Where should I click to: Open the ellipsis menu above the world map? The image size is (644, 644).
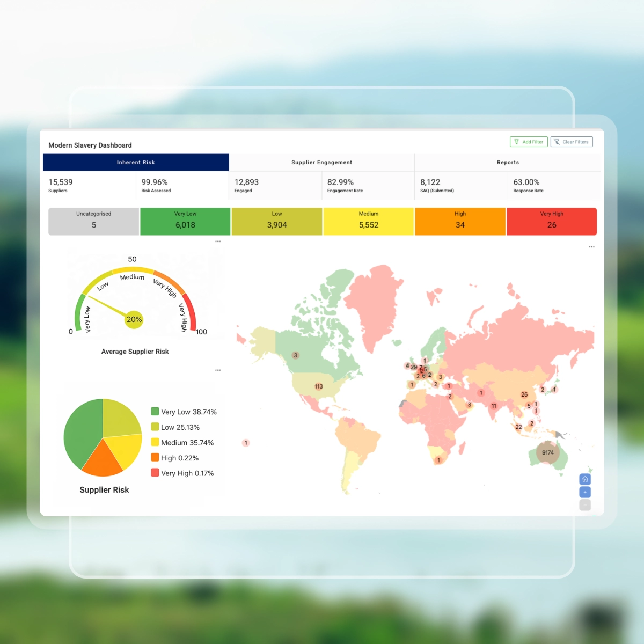[x=591, y=247]
